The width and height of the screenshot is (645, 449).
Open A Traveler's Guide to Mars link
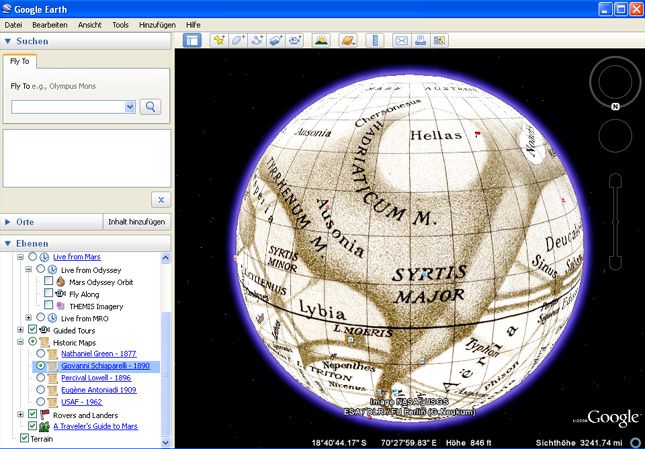tap(95, 426)
